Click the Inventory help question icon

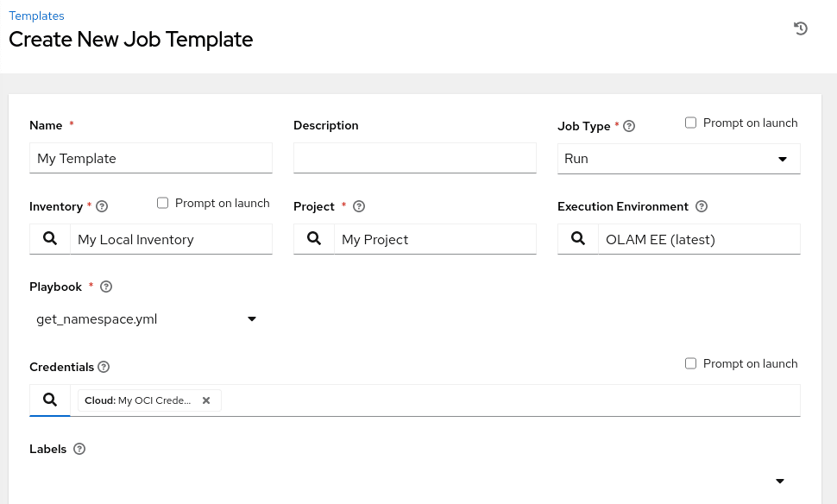(x=102, y=207)
